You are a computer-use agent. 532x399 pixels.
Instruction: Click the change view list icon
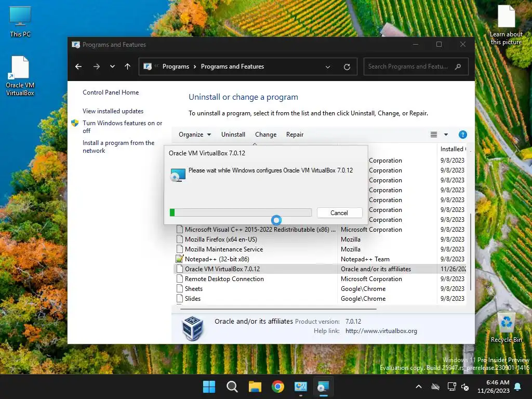click(434, 135)
